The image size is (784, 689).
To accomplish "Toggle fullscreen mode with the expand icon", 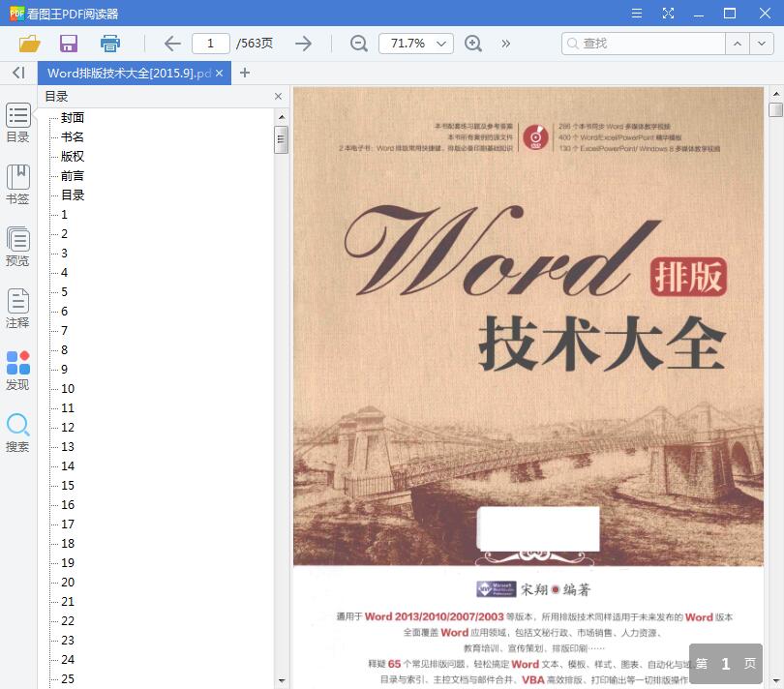I will (x=668, y=13).
